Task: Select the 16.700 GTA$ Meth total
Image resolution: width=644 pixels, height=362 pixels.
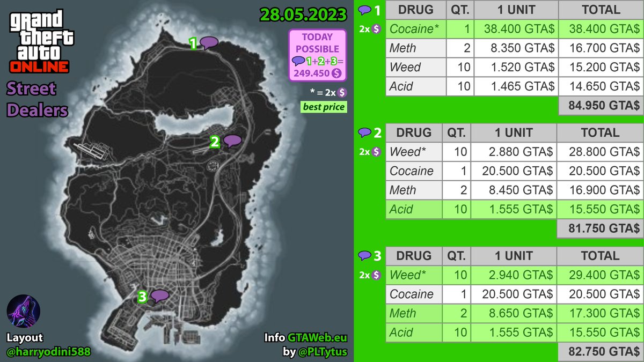Action: [x=601, y=48]
